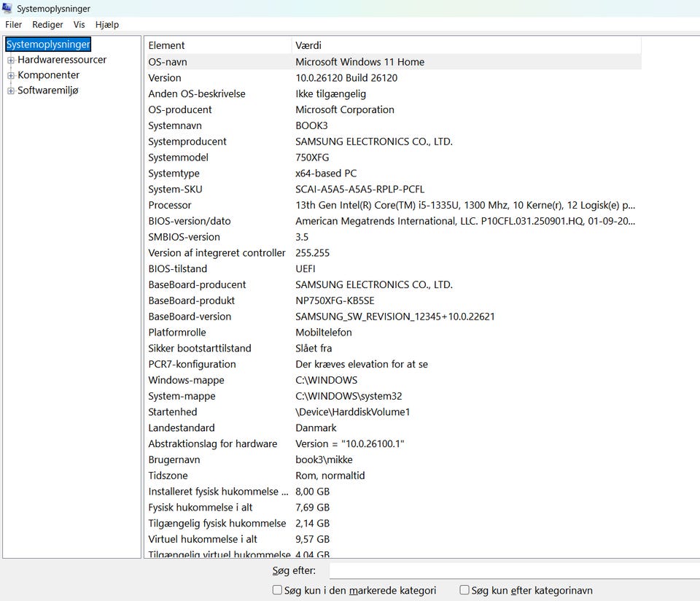700x601 pixels.
Task: Select the Systemproducent row label
Action: coord(187,141)
